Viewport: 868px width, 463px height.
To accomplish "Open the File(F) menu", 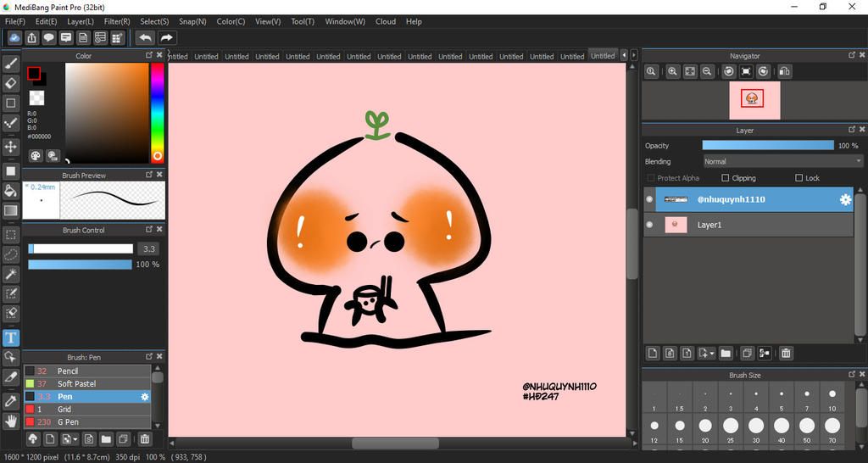I will coord(15,21).
